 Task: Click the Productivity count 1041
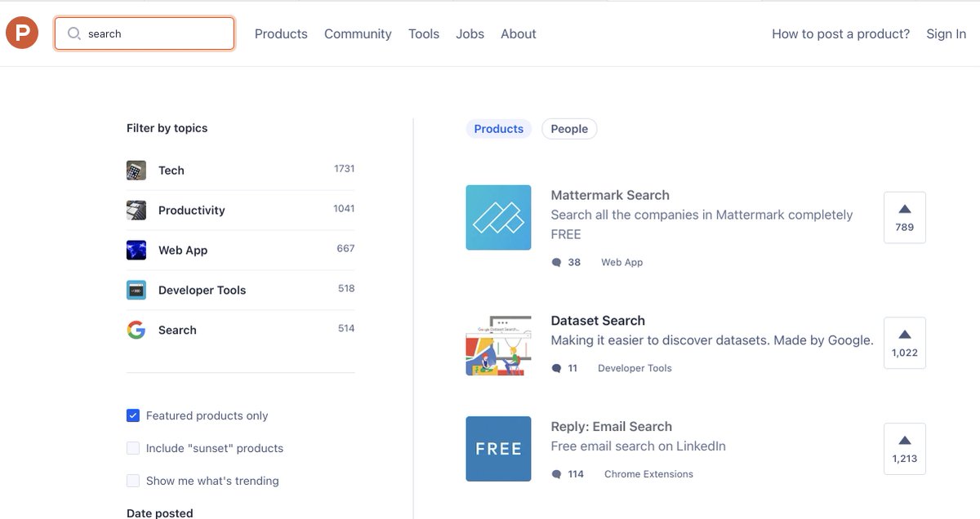pos(344,209)
